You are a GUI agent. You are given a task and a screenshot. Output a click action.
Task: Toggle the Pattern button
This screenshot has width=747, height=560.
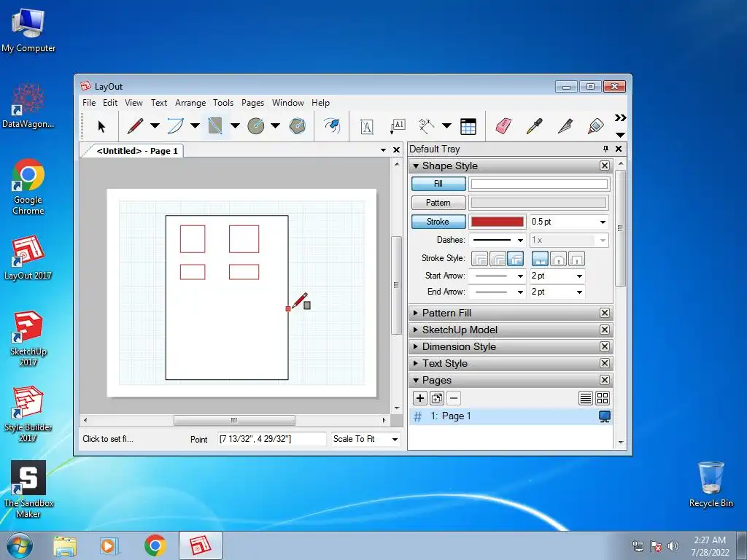pos(438,203)
